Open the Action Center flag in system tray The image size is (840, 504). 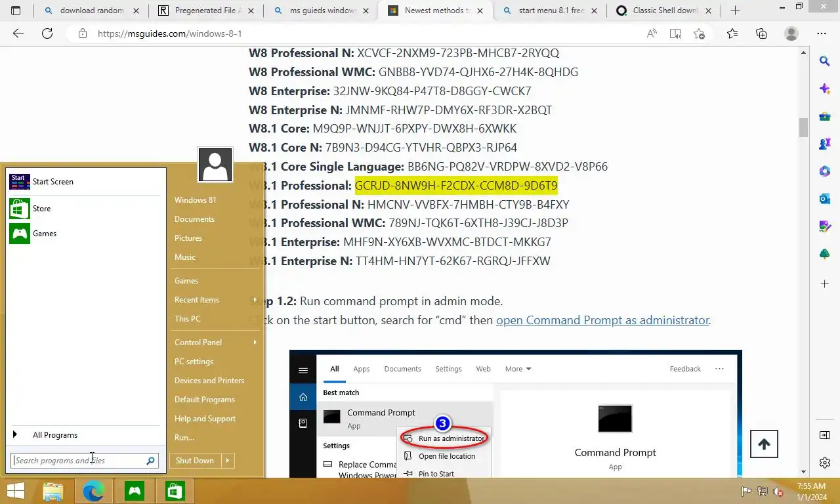(x=746, y=492)
